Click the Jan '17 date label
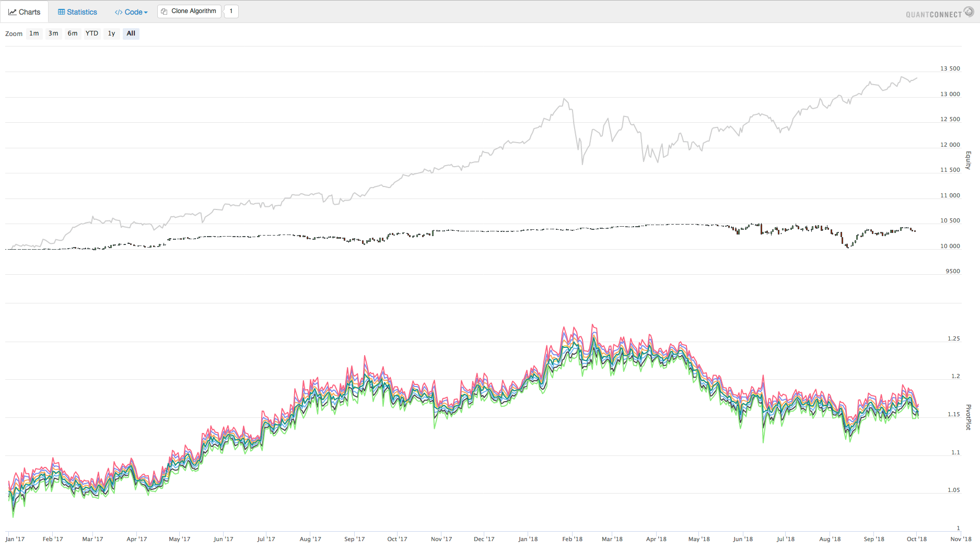980x550 pixels. (15, 539)
